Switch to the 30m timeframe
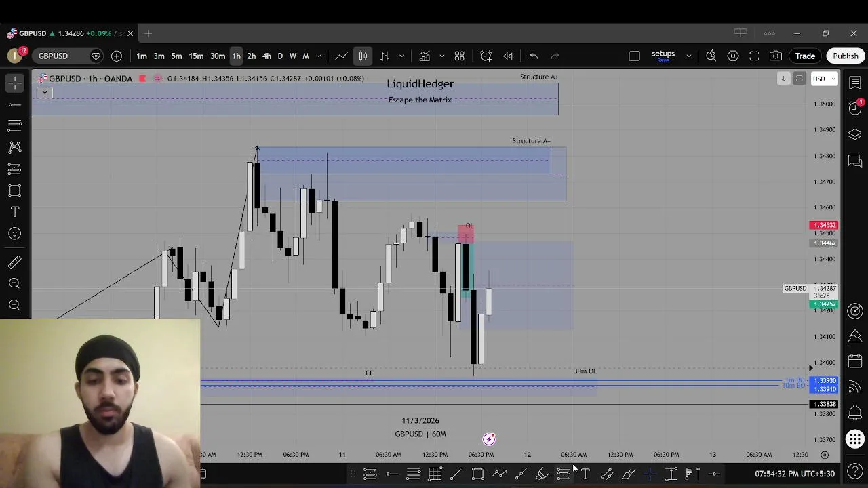The width and height of the screenshot is (868, 488). [218, 56]
